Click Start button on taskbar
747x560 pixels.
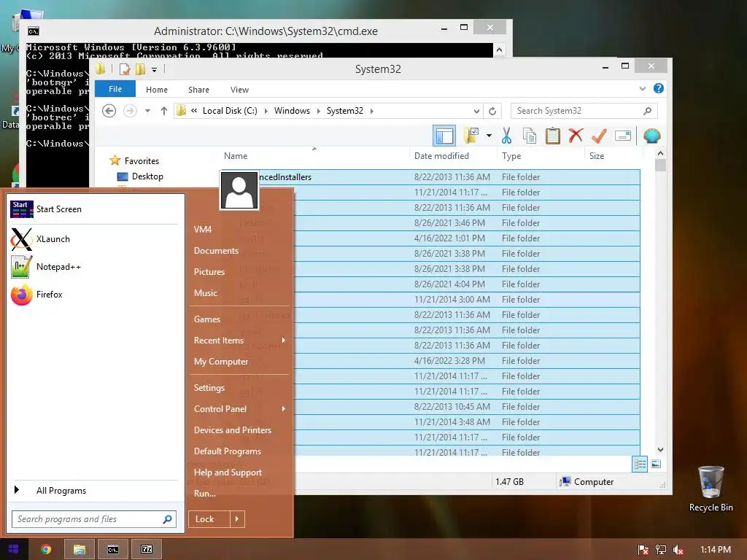(13, 550)
